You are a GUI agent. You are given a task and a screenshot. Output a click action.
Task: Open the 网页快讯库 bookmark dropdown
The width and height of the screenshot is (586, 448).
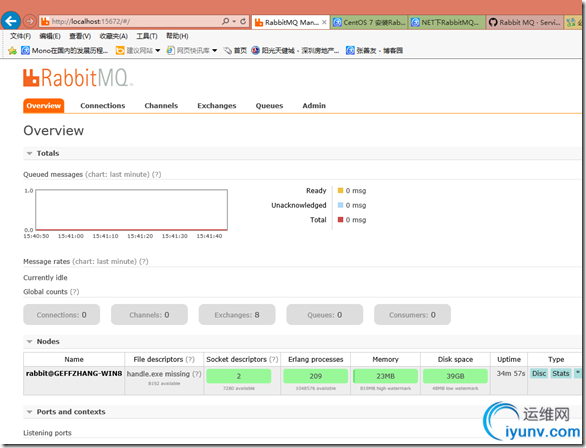point(215,50)
